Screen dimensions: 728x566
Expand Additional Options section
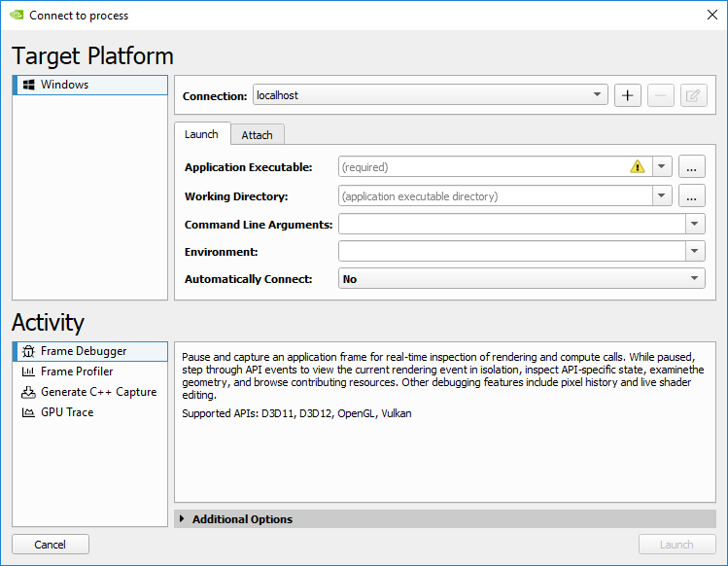[242, 519]
